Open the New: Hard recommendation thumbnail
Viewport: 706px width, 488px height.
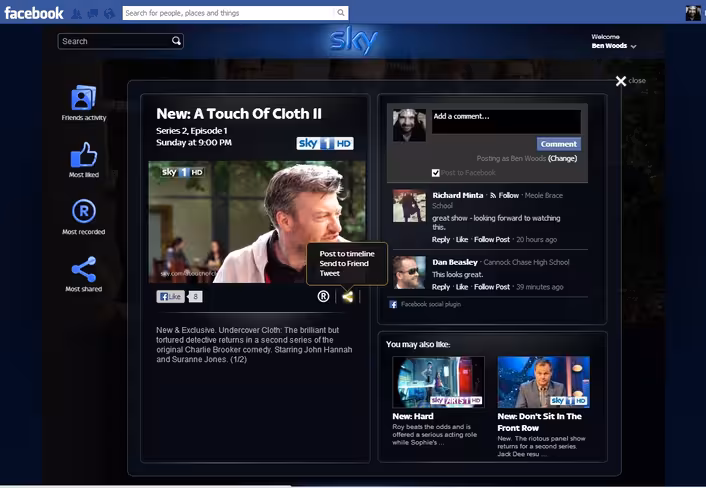pos(438,382)
